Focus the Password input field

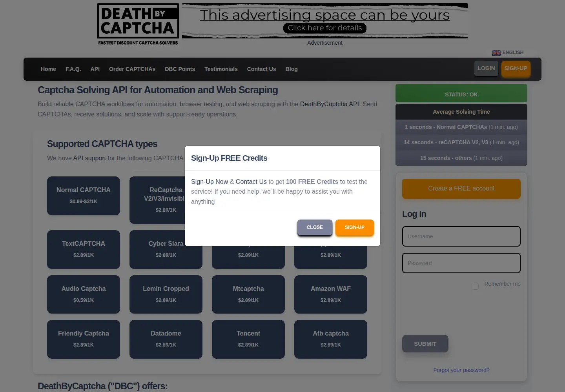click(x=461, y=263)
